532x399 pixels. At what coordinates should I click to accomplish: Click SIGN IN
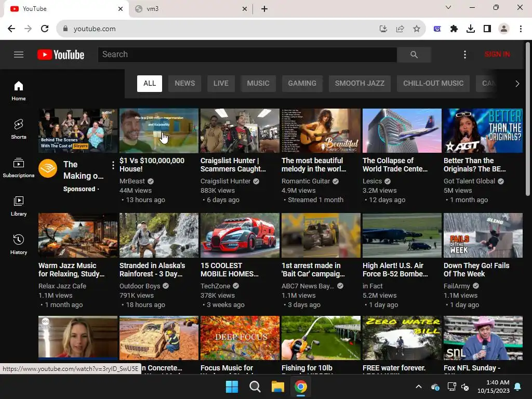click(x=497, y=54)
